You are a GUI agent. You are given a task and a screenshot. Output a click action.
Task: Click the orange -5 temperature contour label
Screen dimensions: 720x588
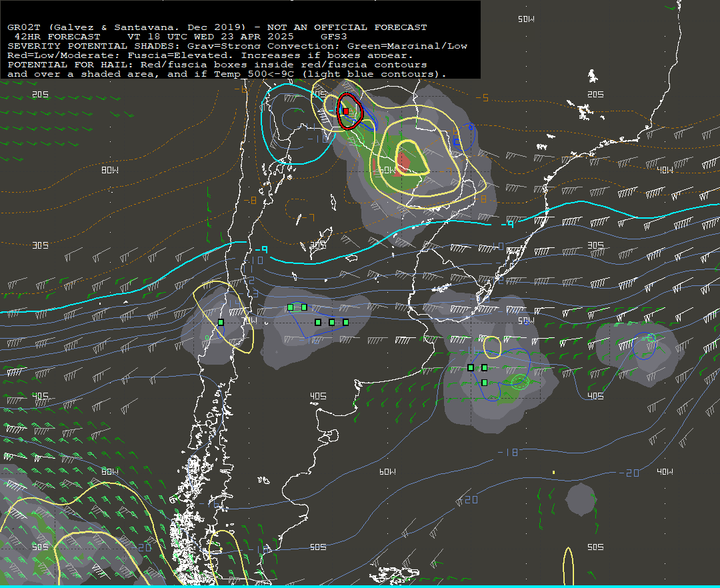point(482,98)
